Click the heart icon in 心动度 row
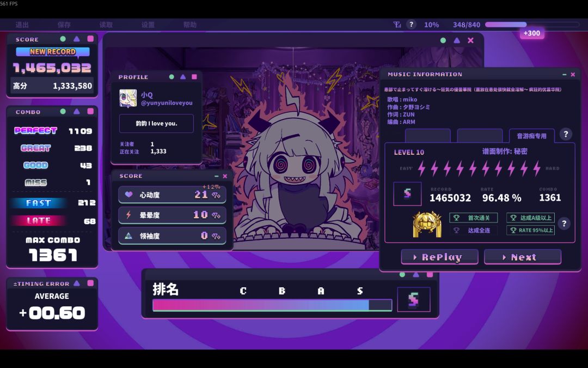 128,195
